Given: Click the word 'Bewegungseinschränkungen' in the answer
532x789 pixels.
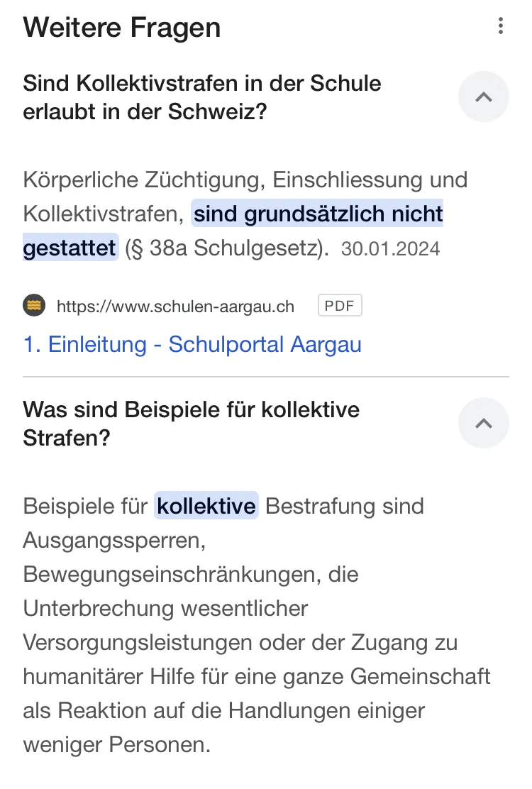Looking at the screenshot, I should pos(169,575).
